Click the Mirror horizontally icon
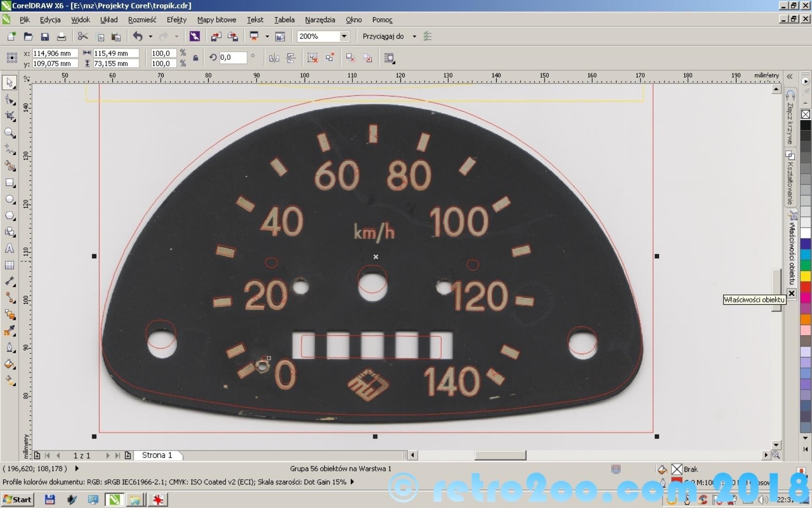Image resolution: width=812 pixels, height=508 pixels. point(274,58)
